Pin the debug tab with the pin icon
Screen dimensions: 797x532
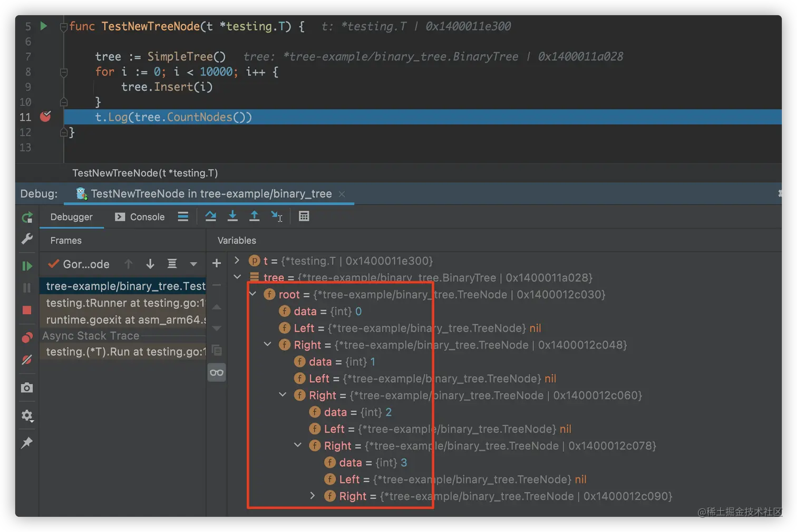(x=27, y=443)
